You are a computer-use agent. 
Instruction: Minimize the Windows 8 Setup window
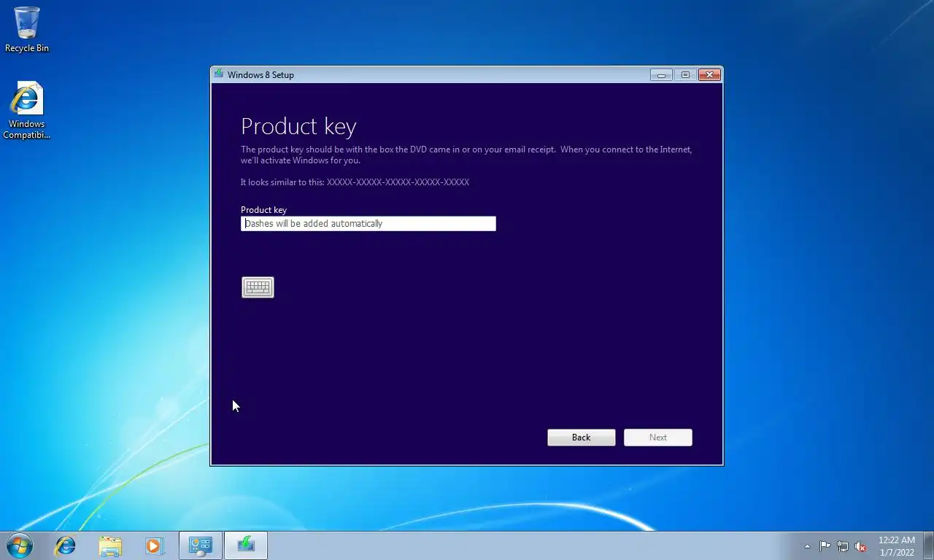pos(661,74)
